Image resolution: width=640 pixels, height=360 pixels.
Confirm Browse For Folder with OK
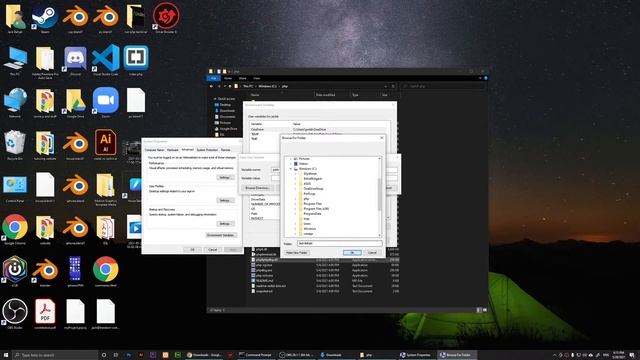(352, 253)
